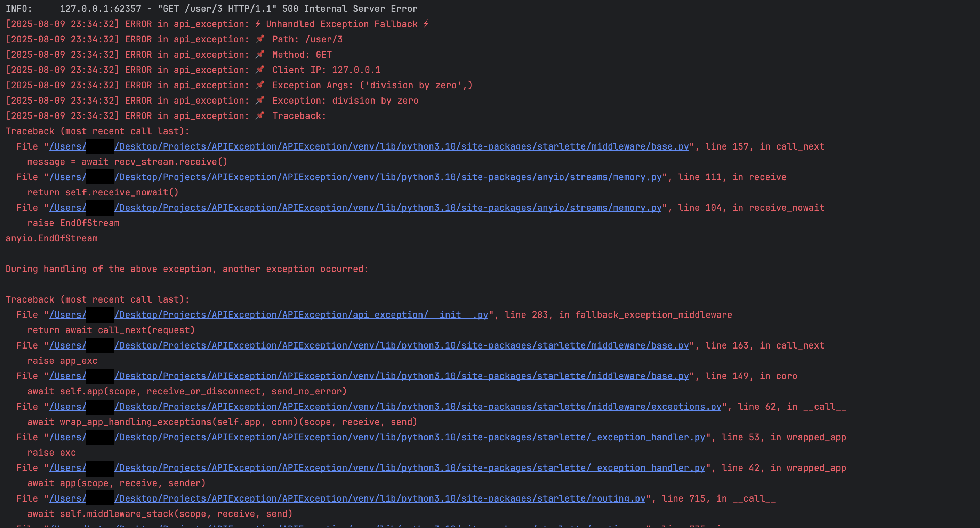The width and height of the screenshot is (980, 528).
Task: Open the _exception_handler.py link at line 42
Action: (x=410, y=468)
